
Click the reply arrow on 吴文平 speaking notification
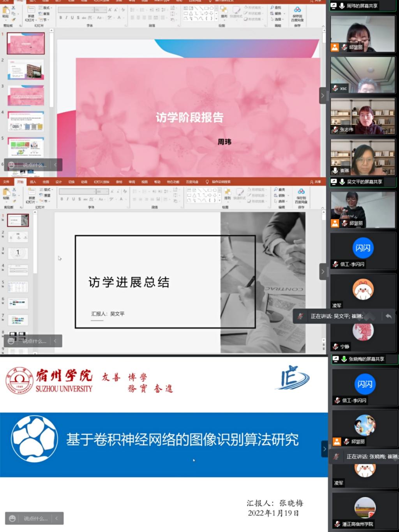click(388, 316)
